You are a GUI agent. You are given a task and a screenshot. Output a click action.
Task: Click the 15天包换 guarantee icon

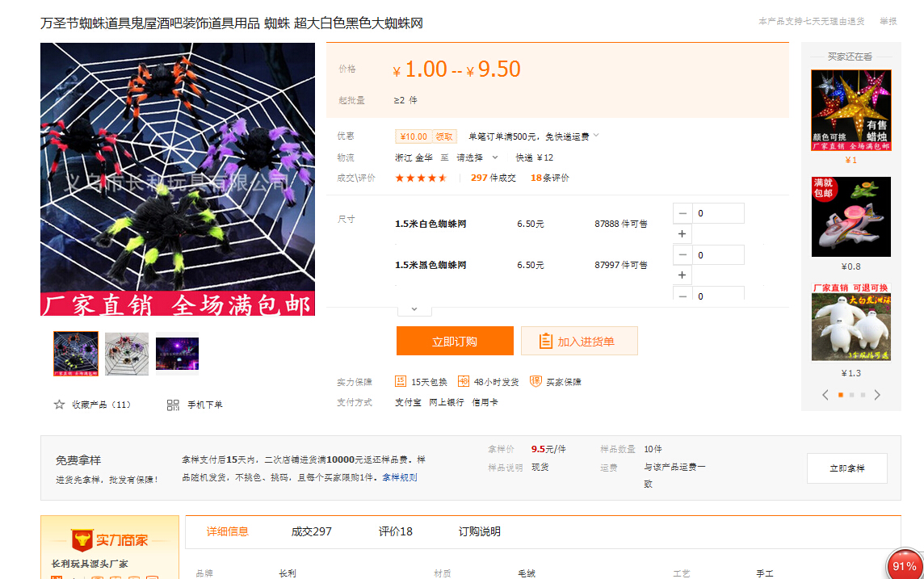pos(401,381)
